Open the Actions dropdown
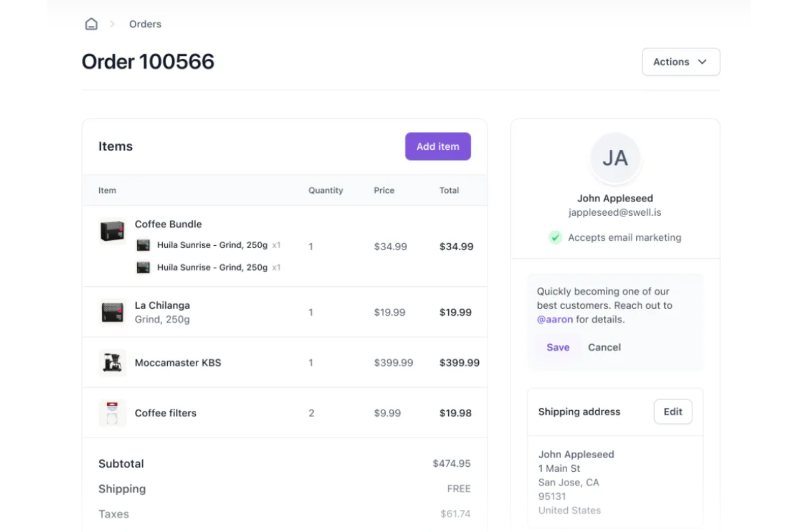The height and width of the screenshot is (532, 798). click(680, 61)
